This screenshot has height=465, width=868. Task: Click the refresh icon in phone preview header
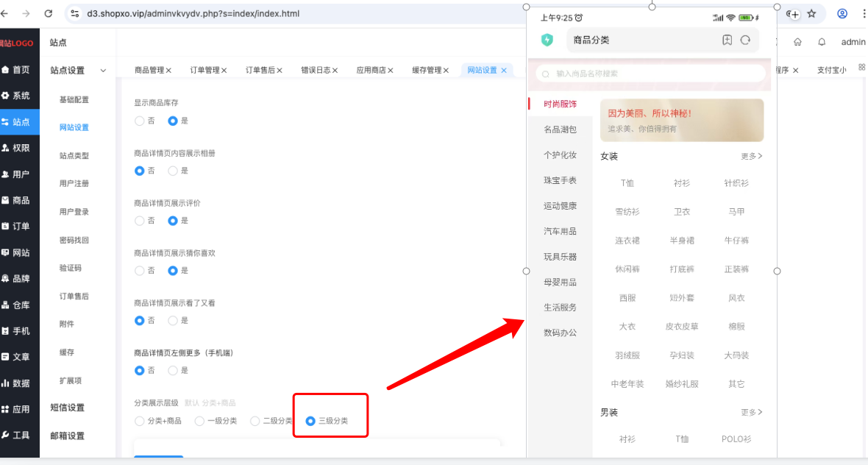pos(745,40)
